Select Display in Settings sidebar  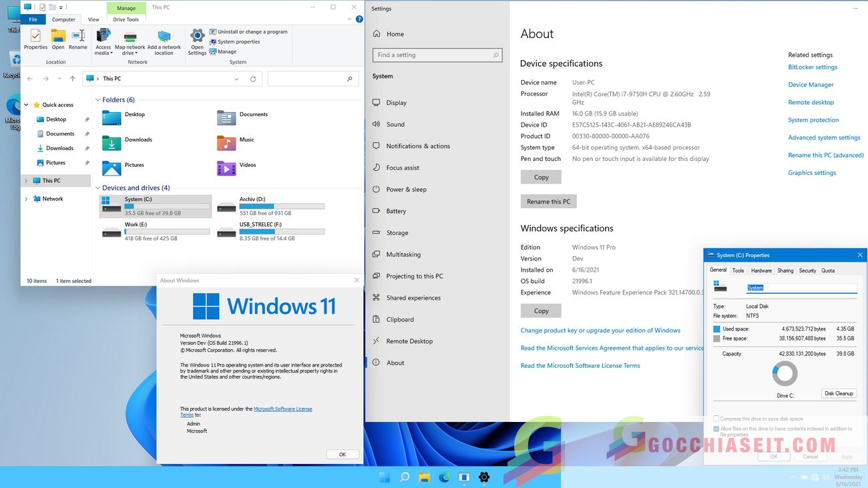click(396, 103)
